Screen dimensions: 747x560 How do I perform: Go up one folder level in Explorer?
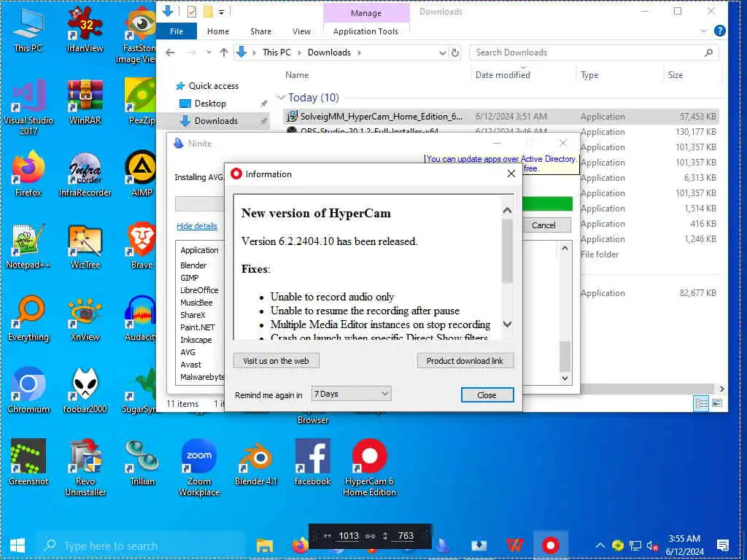(x=223, y=52)
